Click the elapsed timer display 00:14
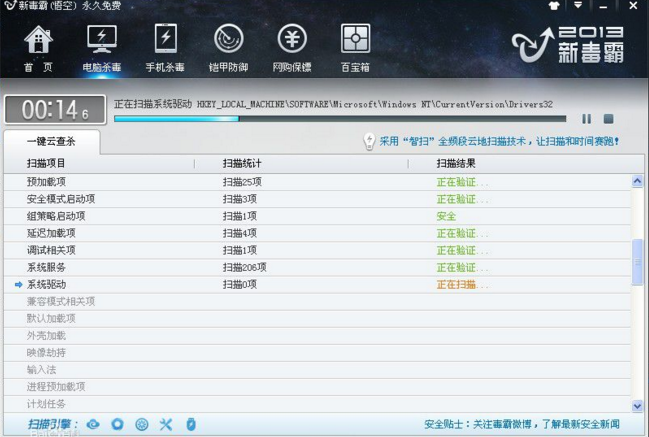Screen dimensions: 649x437 coord(55,110)
